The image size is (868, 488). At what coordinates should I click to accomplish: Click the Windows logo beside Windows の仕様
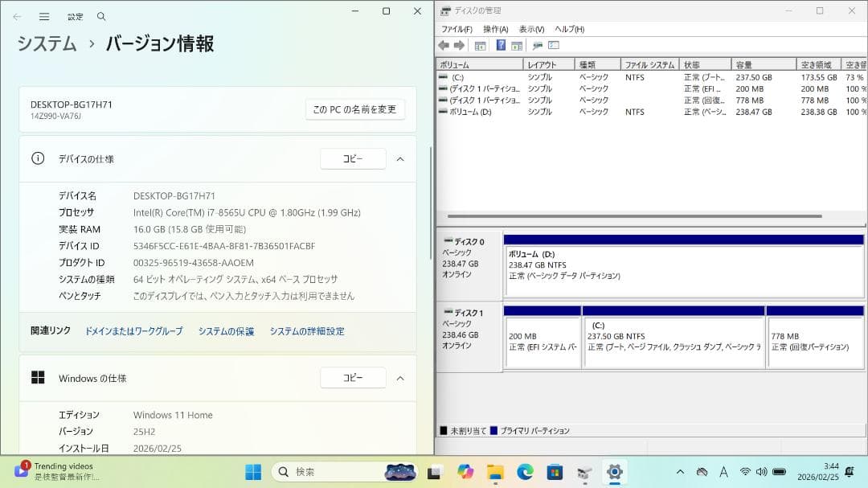click(x=38, y=378)
